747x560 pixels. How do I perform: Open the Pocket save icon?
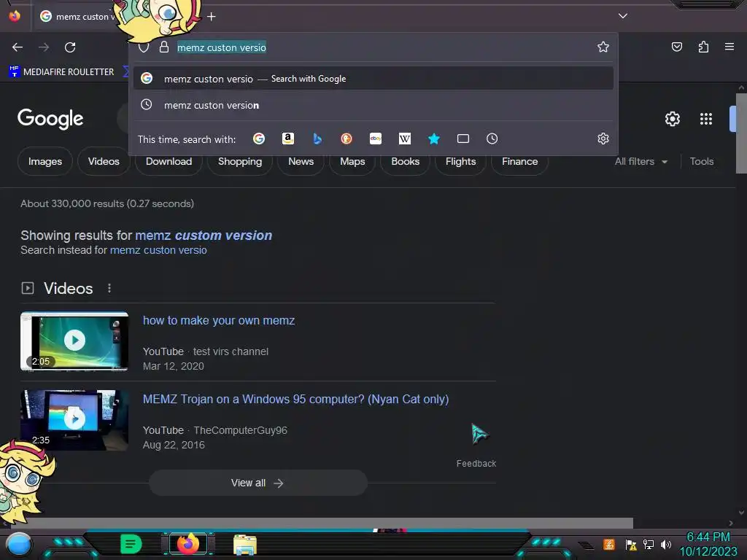[x=676, y=47]
